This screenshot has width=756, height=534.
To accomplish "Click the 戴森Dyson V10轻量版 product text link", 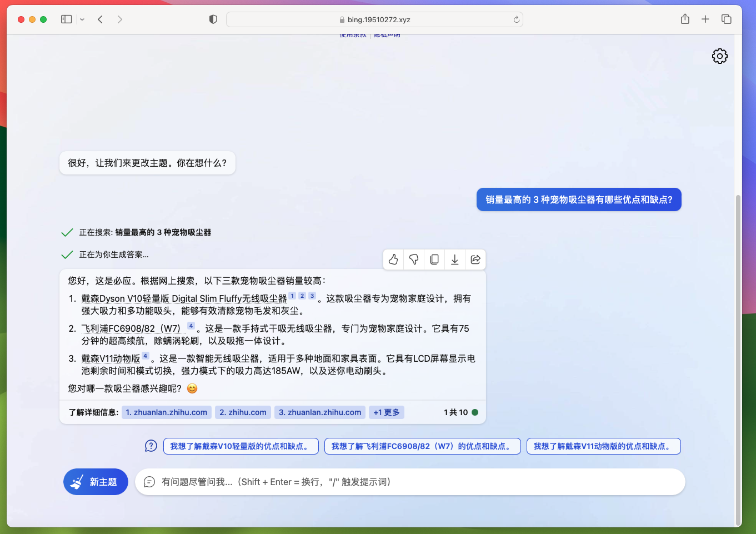I will coord(184,299).
